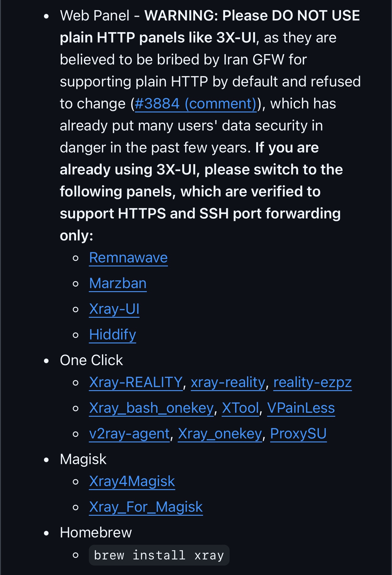Open the Remnawave panel link

tap(128, 258)
